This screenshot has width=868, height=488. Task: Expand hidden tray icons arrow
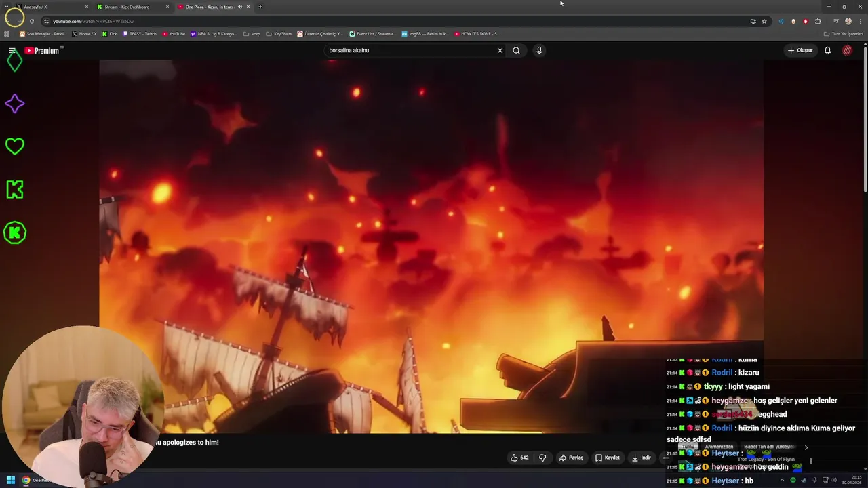782,480
